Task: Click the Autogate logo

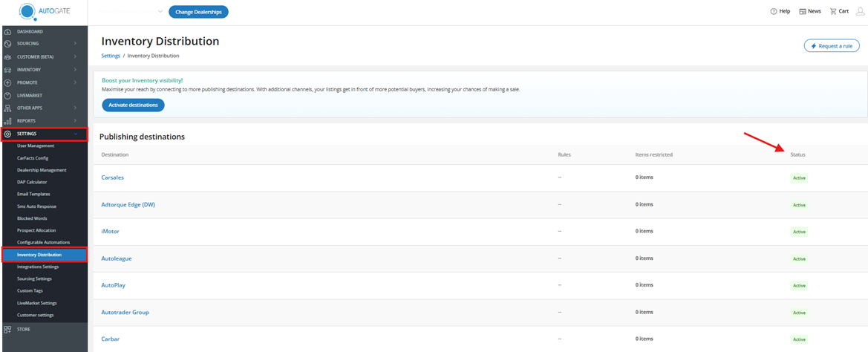Action: (43, 12)
